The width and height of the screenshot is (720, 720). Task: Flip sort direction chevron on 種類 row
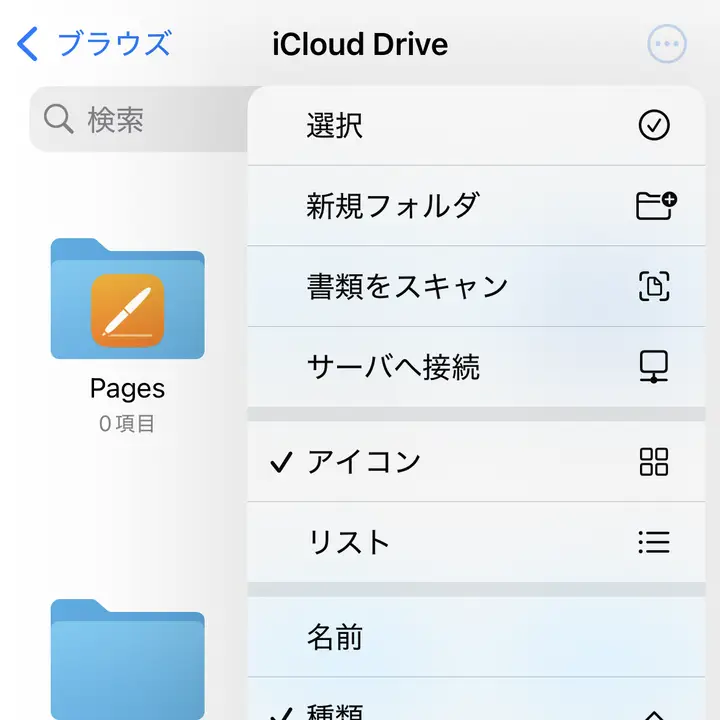(653, 713)
